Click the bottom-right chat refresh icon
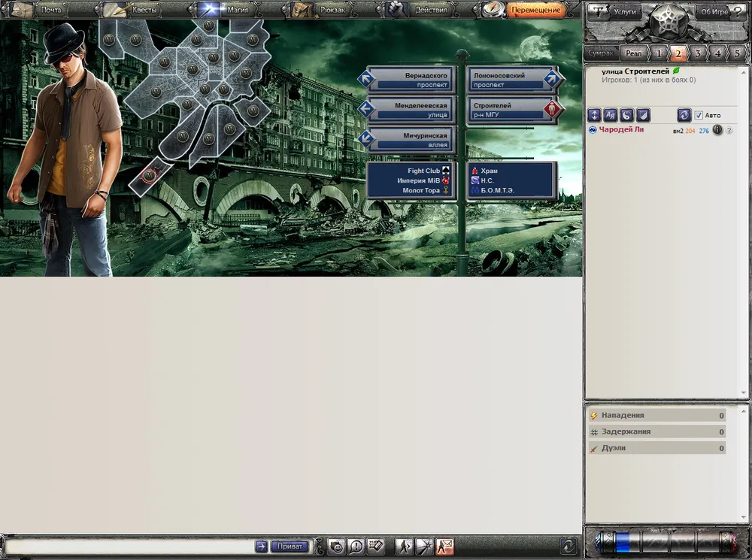 point(568,546)
